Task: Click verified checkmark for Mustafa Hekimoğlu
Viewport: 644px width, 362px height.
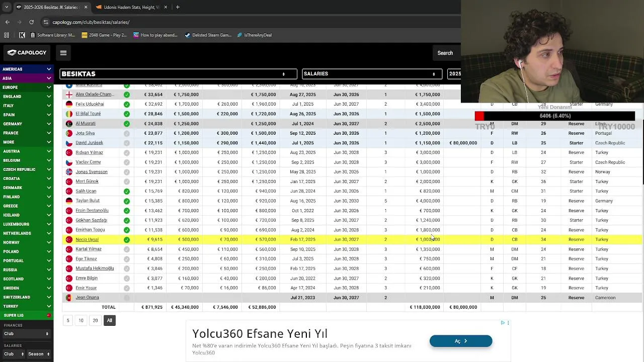Action: [x=127, y=268]
